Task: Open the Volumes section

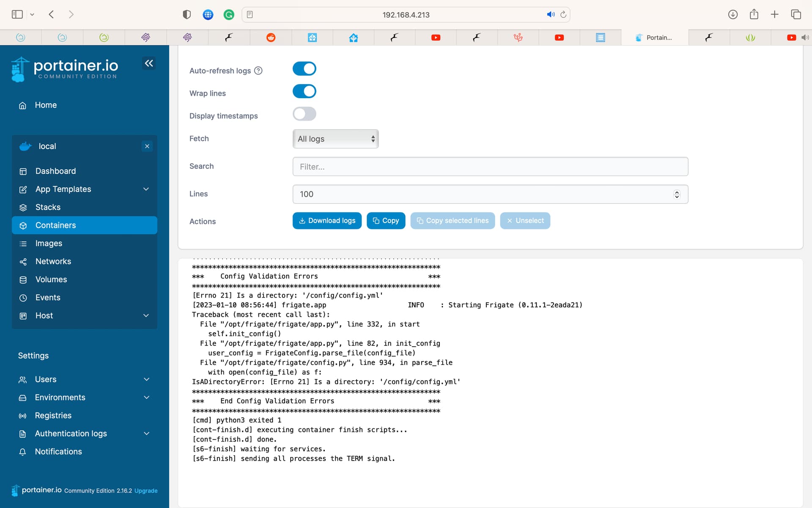Action: pos(51,279)
